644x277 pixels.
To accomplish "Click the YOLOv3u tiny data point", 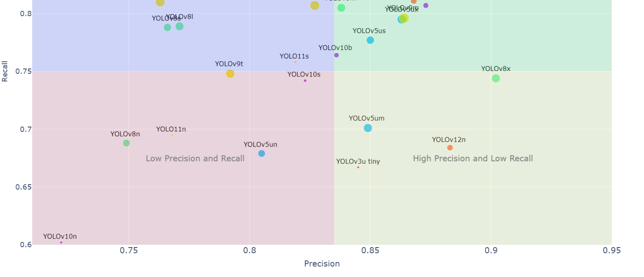I will point(358,167).
